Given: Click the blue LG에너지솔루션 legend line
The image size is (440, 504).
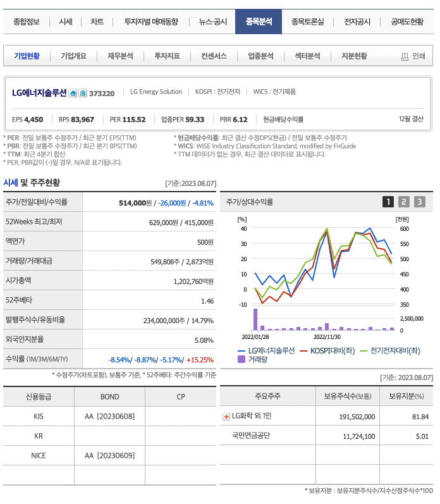Looking at the screenshot, I should 241,351.
